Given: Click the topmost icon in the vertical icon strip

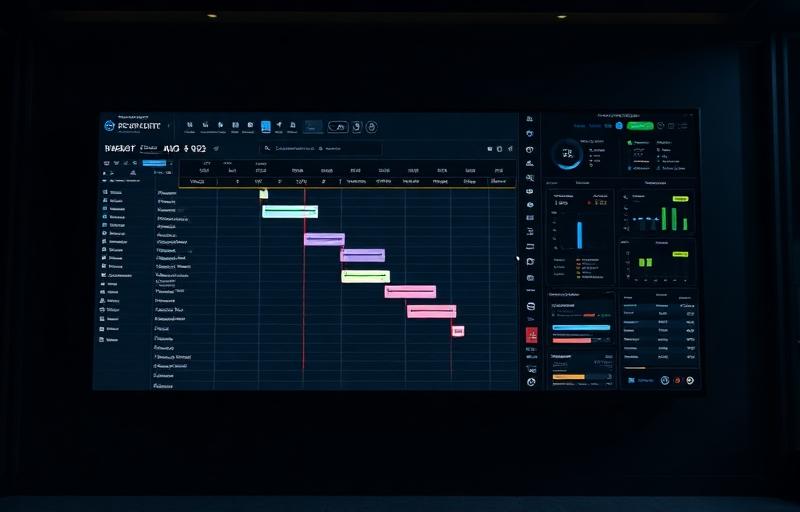Looking at the screenshot, I should tap(530, 119).
